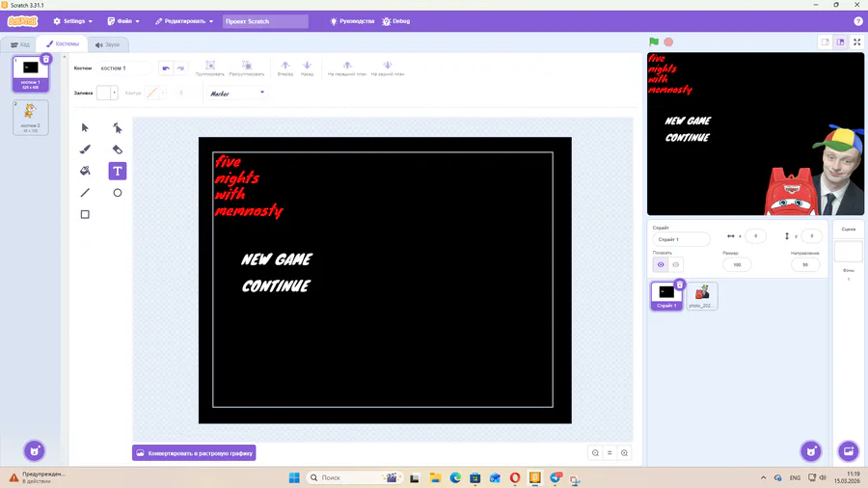Screen dimensions: 868x488
Task: Edit the costume name field костюм 1
Action: 123,68
